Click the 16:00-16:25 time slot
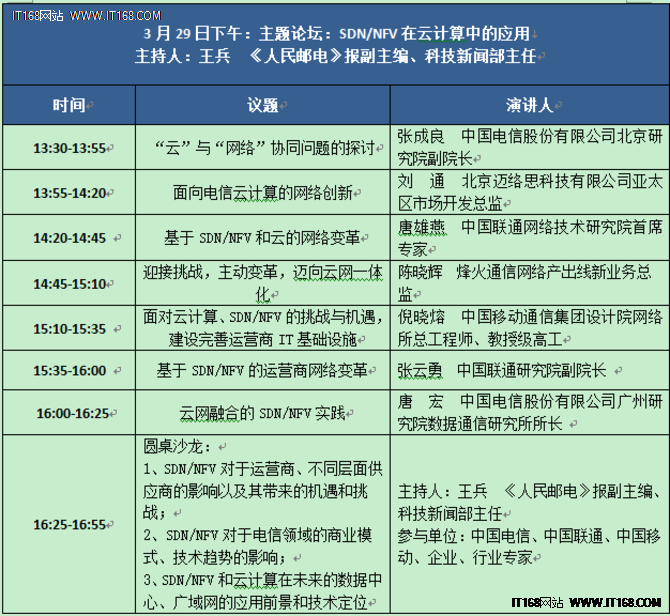The height and width of the screenshot is (616, 670). coord(68,412)
